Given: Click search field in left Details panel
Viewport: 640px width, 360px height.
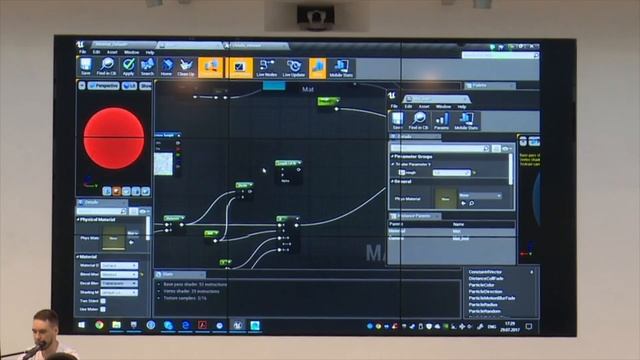Looking at the screenshot, I should click(102, 211).
